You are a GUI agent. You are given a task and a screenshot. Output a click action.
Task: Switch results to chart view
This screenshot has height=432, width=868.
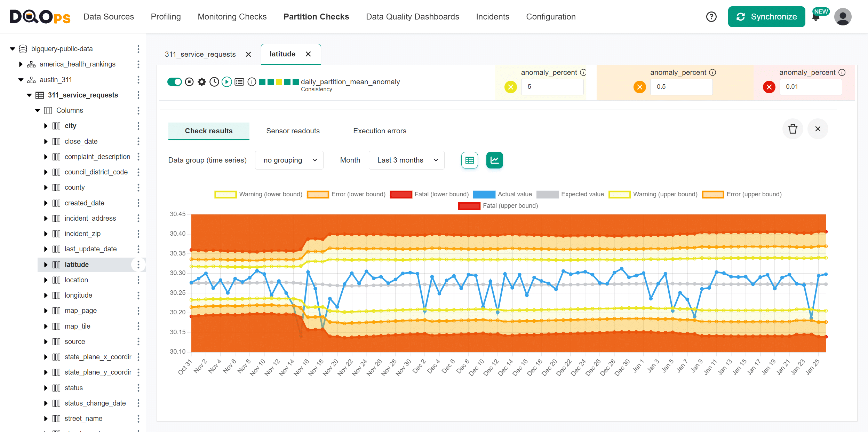pyautogui.click(x=494, y=160)
